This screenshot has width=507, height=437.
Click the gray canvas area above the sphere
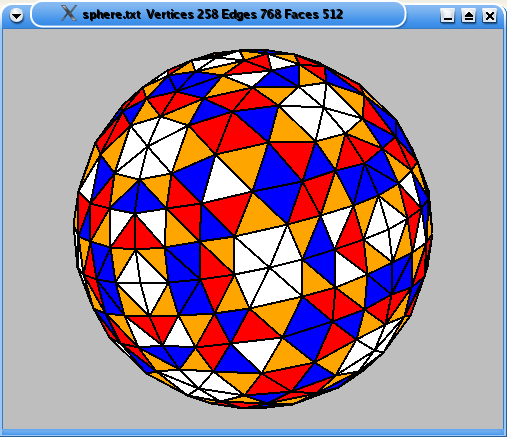pos(253,39)
